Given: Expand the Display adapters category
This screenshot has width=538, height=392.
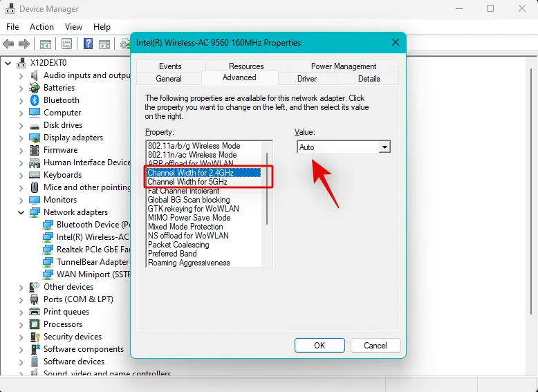Looking at the screenshot, I should [x=21, y=138].
